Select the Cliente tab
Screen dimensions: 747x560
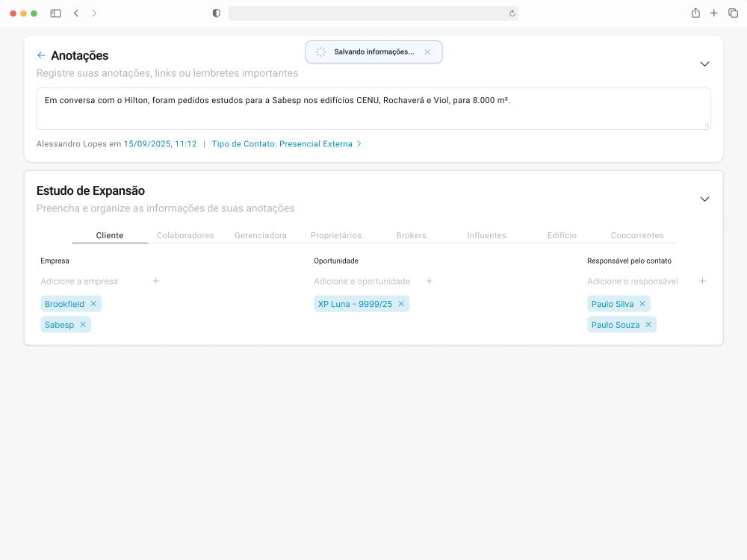coord(110,235)
